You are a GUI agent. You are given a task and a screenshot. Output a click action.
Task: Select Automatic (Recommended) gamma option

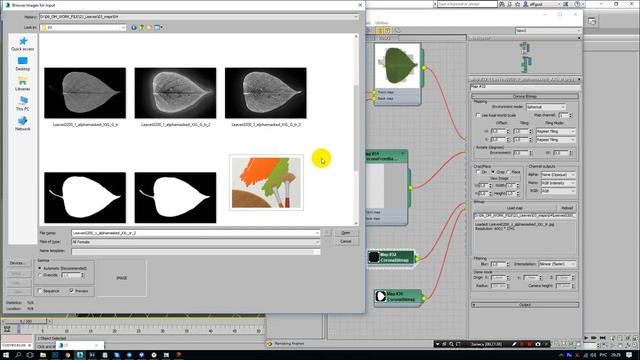click(x=40, y=268)
